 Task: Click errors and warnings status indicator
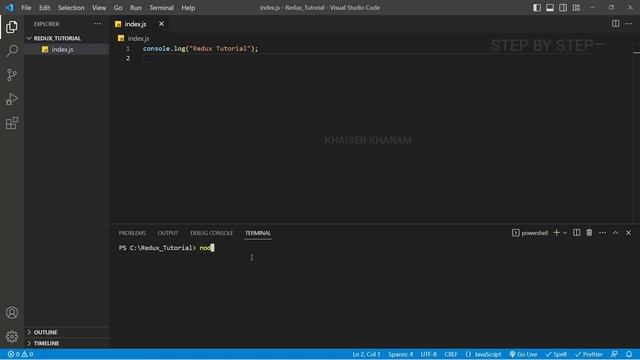(x=20, y=354)
